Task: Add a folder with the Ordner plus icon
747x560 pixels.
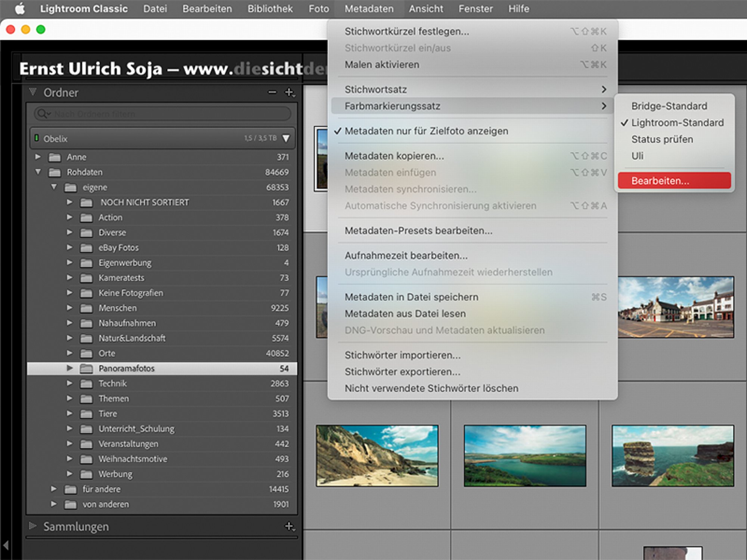Action: [x=289, y=92]
